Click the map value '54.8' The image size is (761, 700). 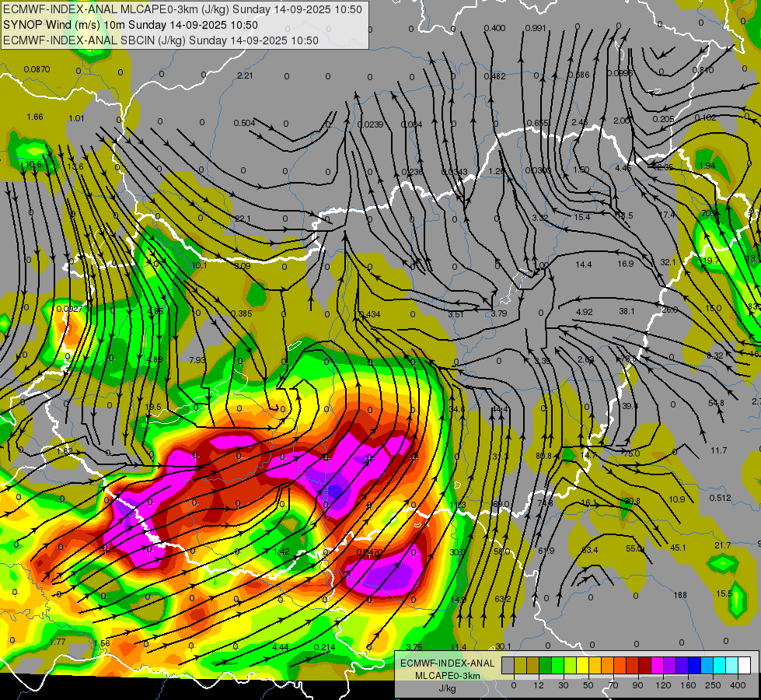pyautogui.click(x=717, y=403)
